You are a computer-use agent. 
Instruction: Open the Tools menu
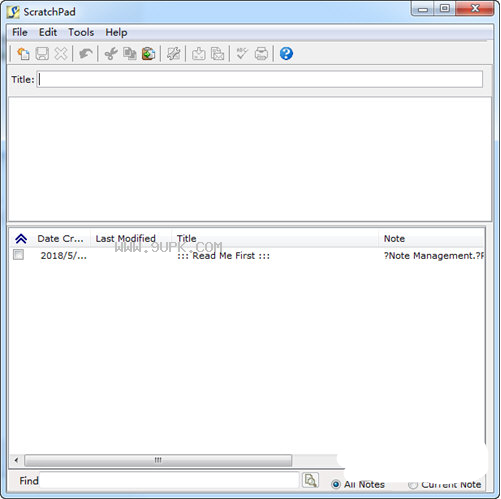click(81, 32)
